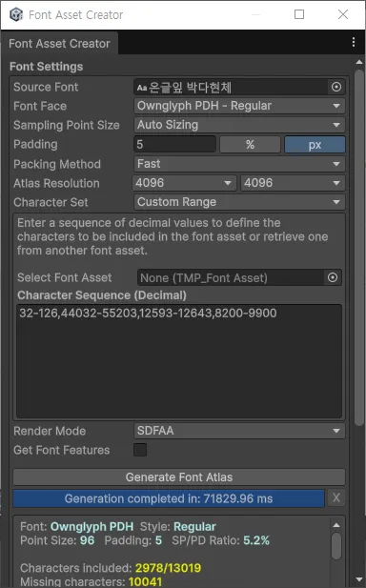This screenshot has height=588, width=366.
Task: Open the Select Font Asset object picker
Action: tap(333, 277)
